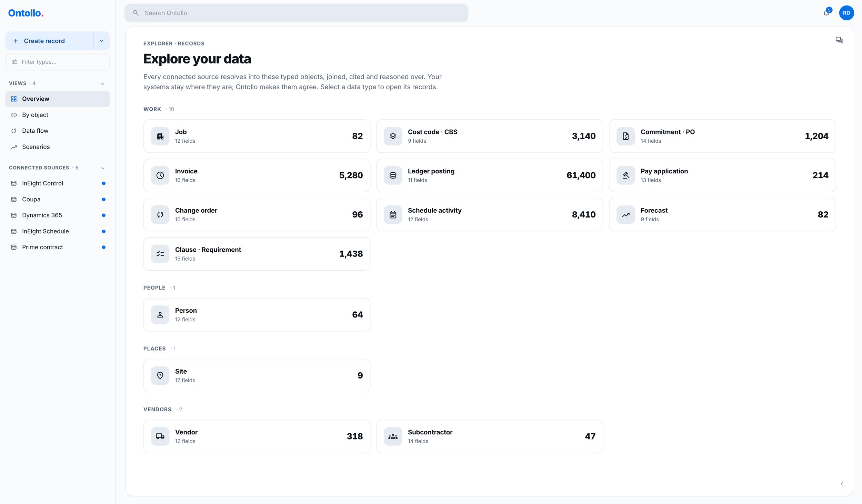Screen dimensions: 862x504
Task: Click the Change order cycle icon
Action: 160,215
